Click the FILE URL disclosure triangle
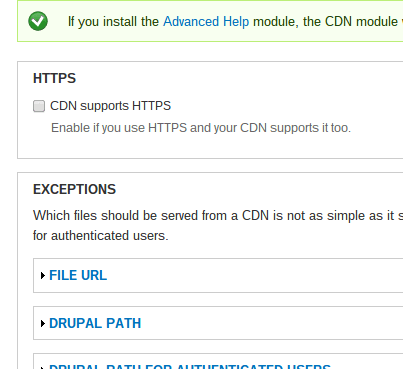 tap(43, 276)
